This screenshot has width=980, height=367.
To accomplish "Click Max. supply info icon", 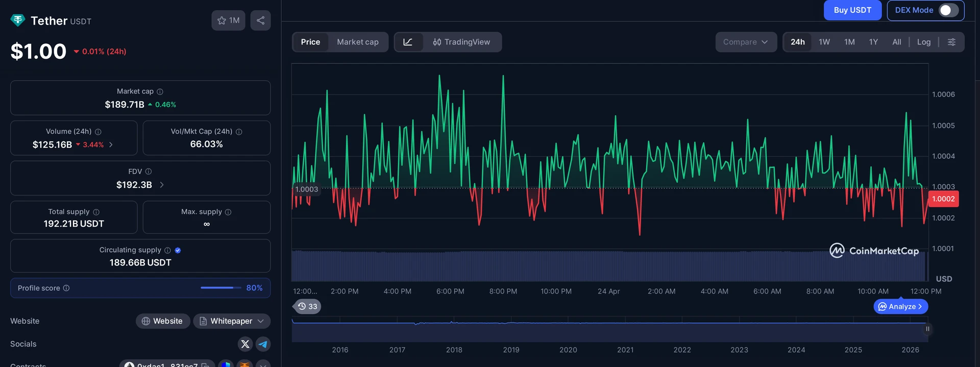I will [228, 212].
